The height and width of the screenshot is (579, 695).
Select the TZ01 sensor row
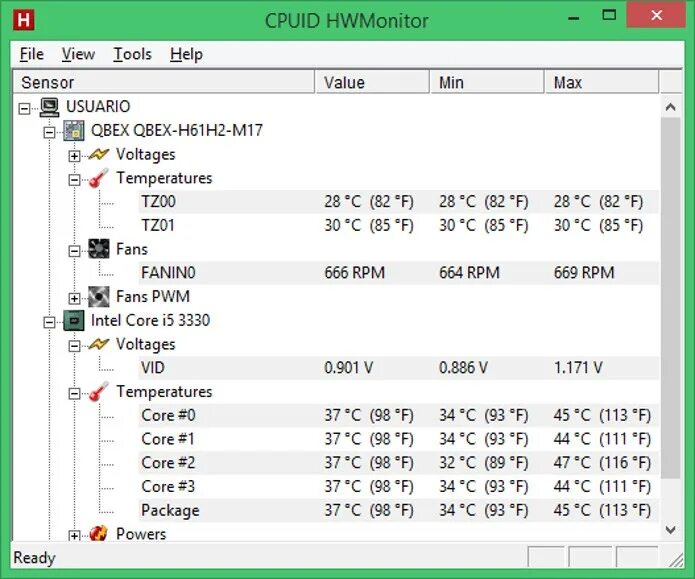[398, 225]
